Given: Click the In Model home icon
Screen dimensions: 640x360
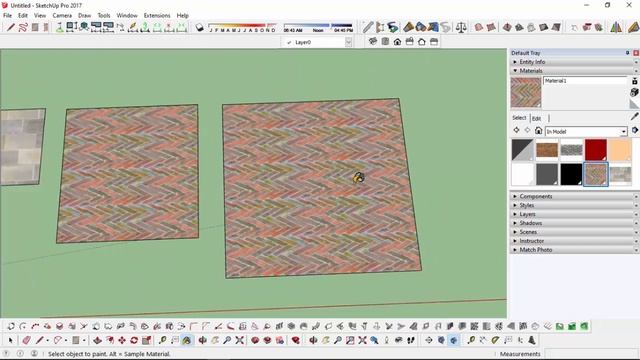Looking at the screenshot, I should click(539, 131).
